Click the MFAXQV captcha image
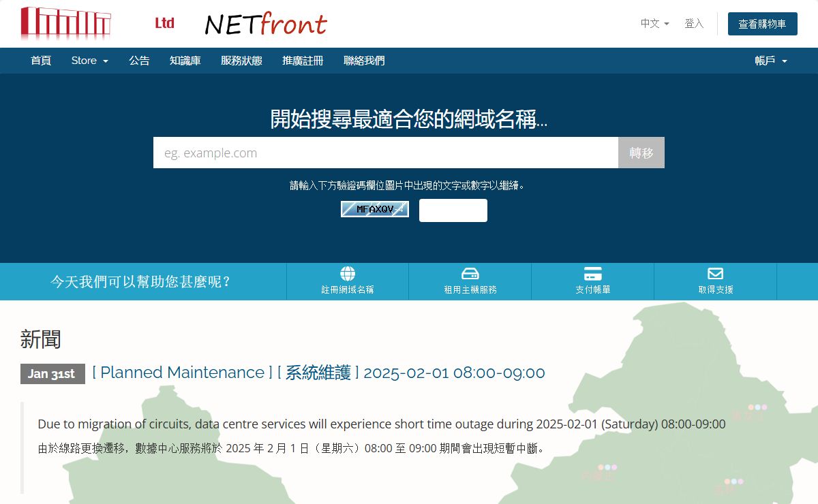Screen dimensions: 818x504 coord(375,209)
